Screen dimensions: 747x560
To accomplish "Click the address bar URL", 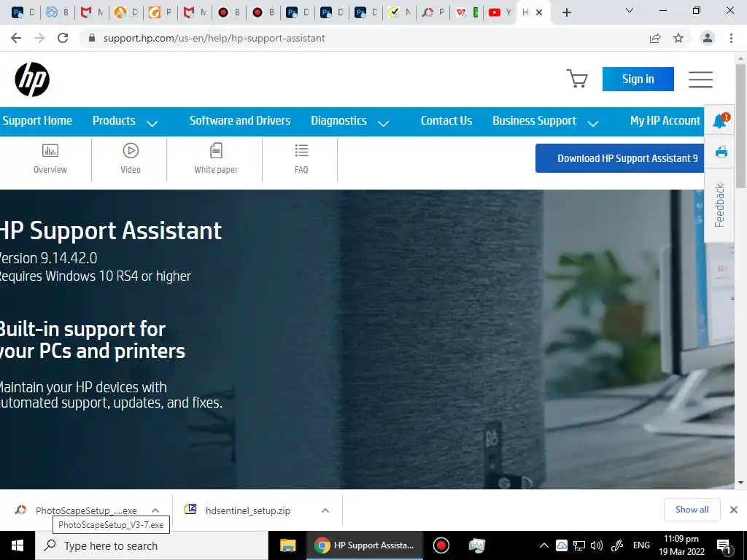I will click(x=214, y=38).
